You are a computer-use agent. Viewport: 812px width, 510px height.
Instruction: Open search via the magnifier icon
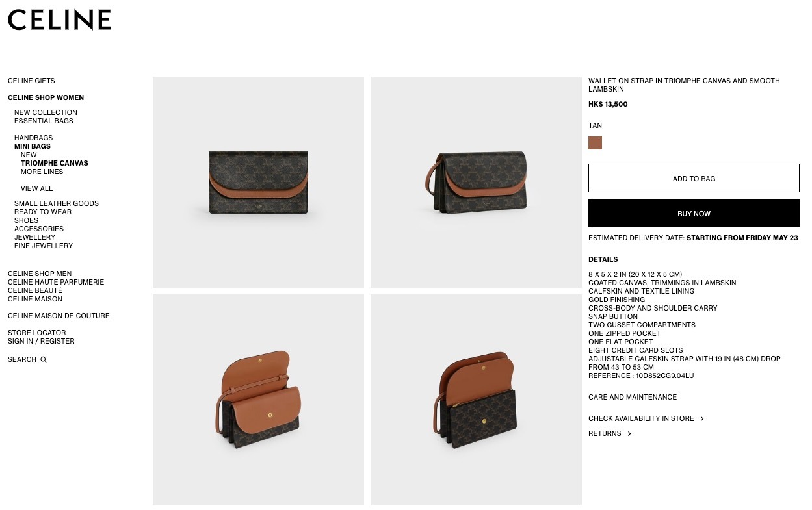(44, 359)
